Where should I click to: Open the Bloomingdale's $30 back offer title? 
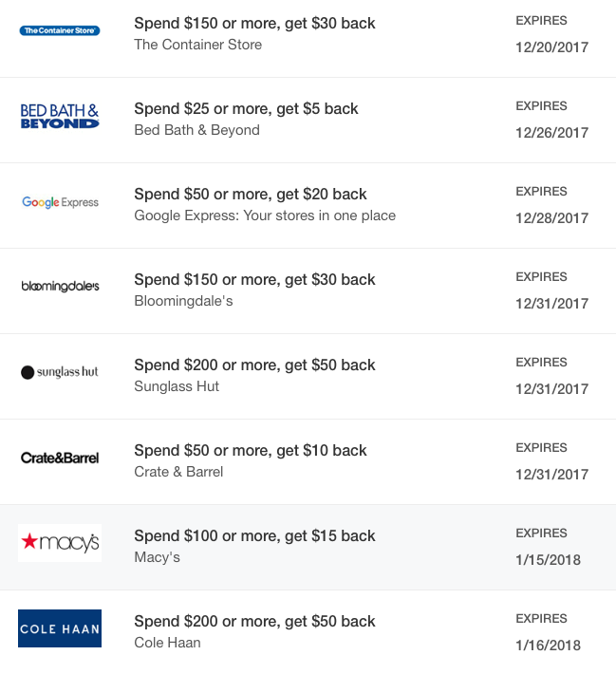pyautogui.click(x=254, y=279)
